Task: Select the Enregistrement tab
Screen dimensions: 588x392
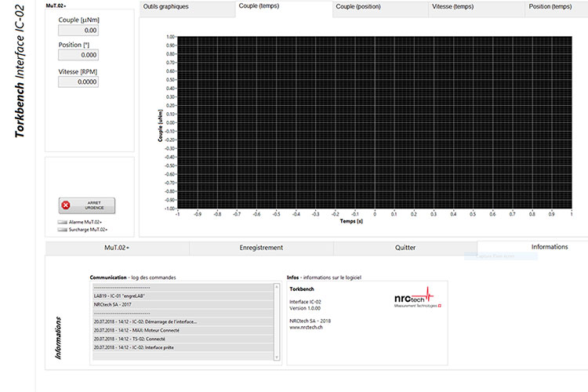Action: pyautogui.click(x=261, y=248)
